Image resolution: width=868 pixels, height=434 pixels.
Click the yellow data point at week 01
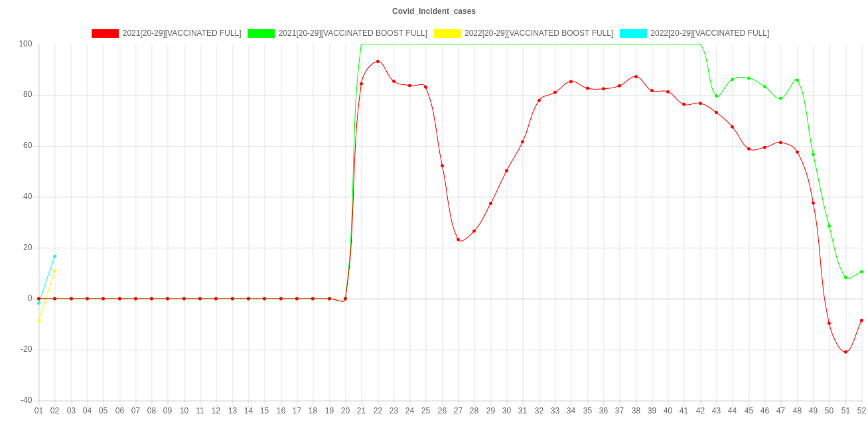(38, 321)
